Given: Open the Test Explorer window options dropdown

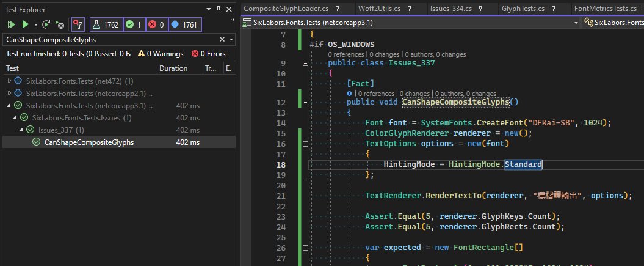Looking at the screenshot, I should coord(209,9).
